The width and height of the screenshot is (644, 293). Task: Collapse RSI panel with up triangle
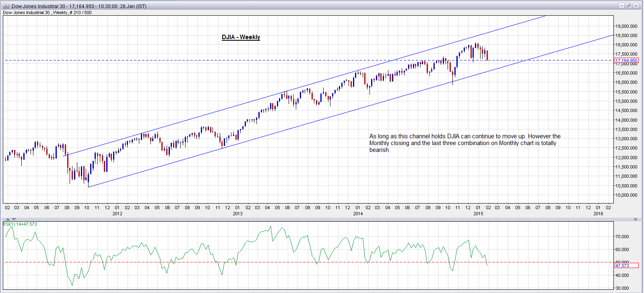pyautogui.click(x=8, y=219)
